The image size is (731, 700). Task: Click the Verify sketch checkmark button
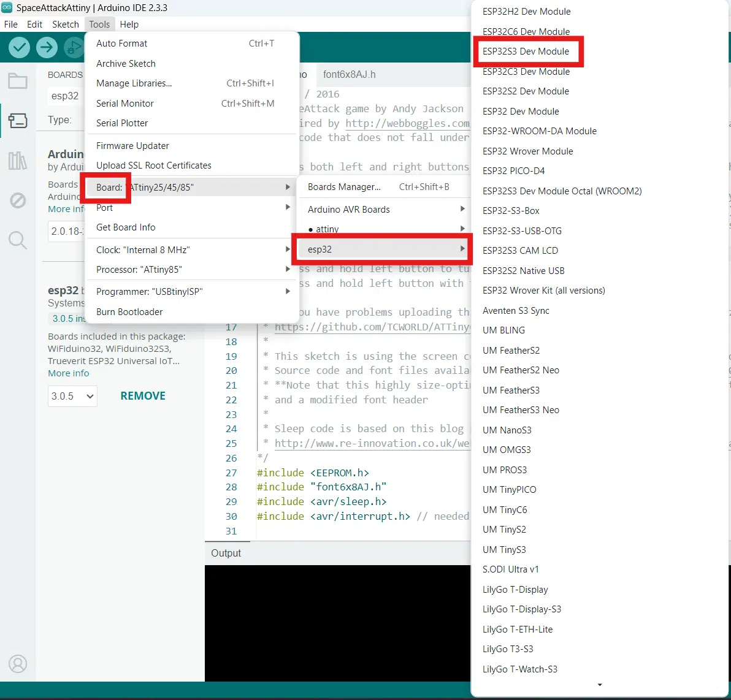tap(20, 47)
